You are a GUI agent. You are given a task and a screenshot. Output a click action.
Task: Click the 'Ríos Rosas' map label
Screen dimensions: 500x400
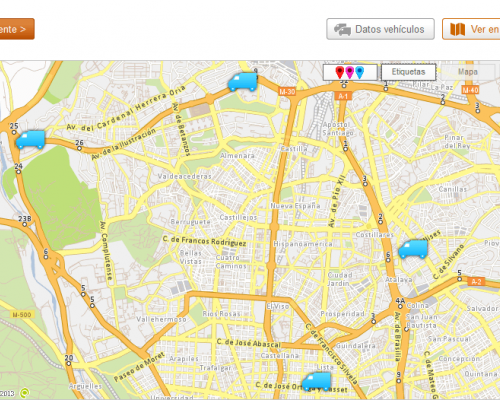[221, 314]
